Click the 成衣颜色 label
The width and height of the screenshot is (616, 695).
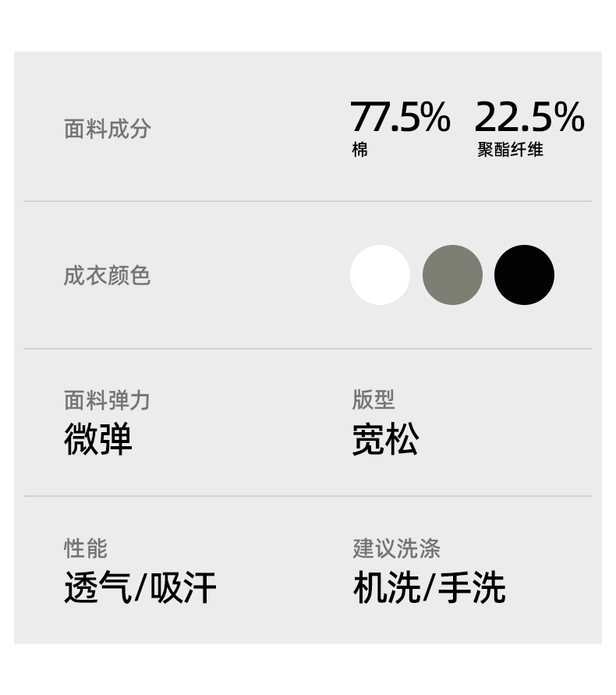click(107, 275)
